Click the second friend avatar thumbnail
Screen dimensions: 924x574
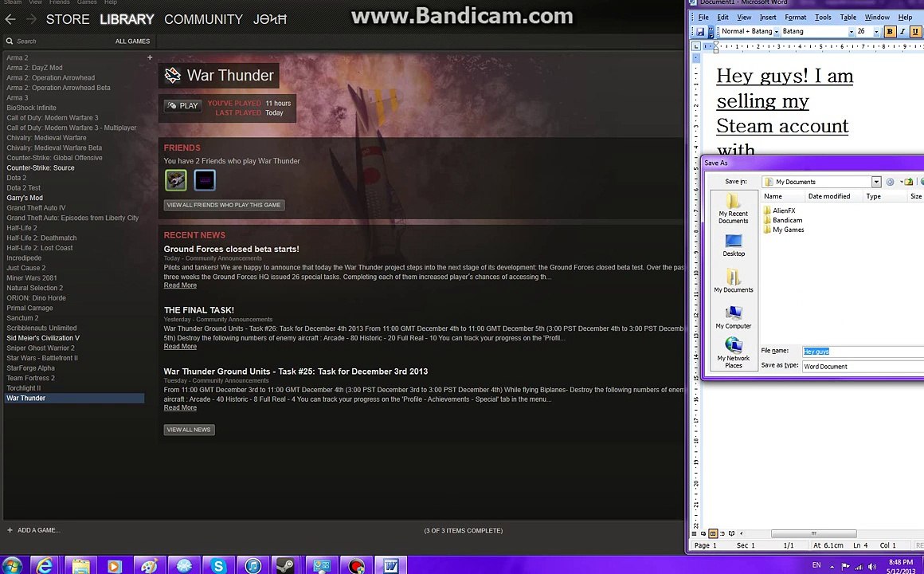click(205, 180)
